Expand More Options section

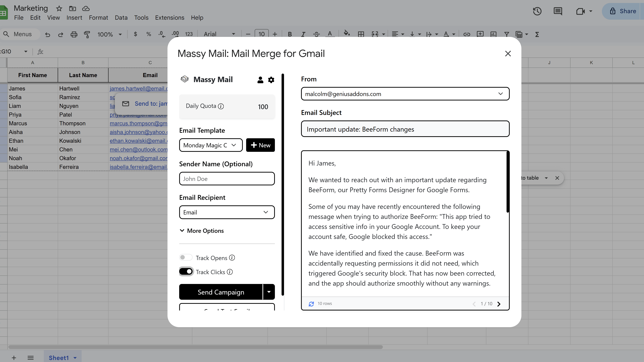[x=201, y=231]
